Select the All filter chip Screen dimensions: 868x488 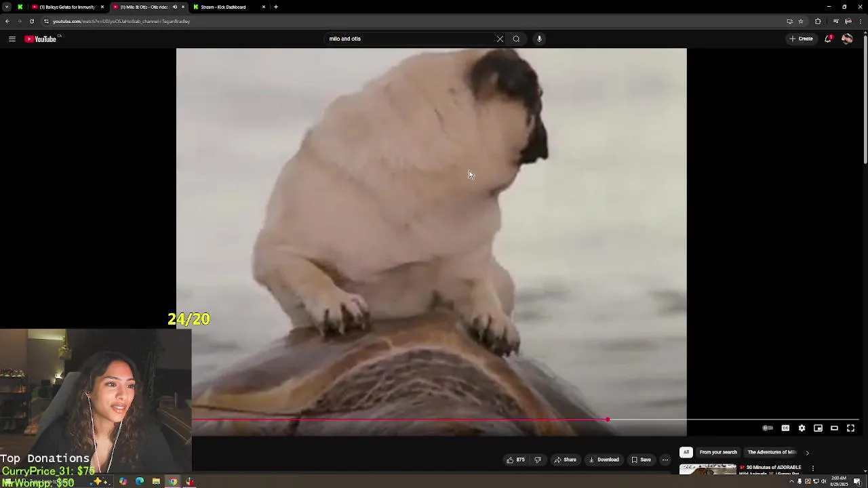(686, 452)
